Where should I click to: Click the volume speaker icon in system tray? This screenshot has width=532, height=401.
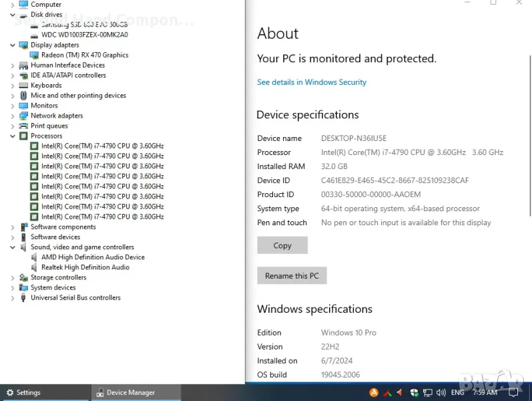click(441, 393)
